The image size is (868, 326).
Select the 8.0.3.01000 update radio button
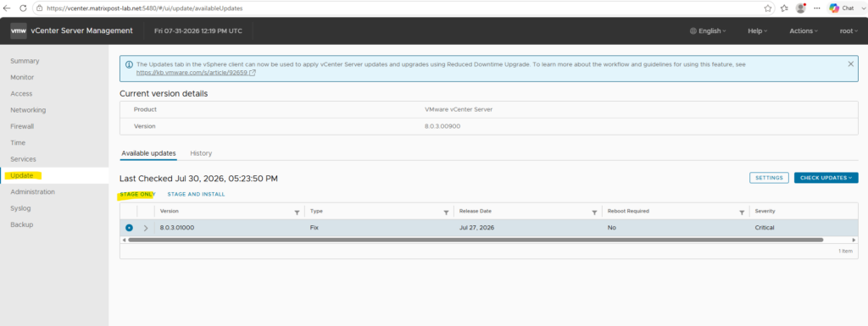point(129,228)
